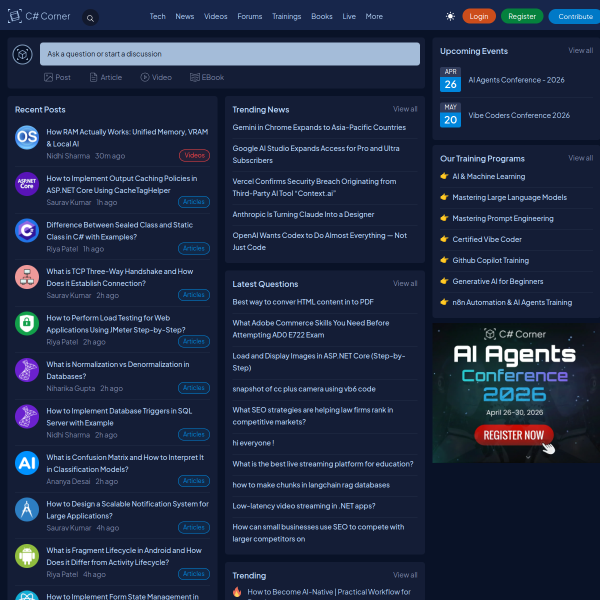Click the search magnifier icon in header
This screenshot has width=600, height=600.
[90, 17]
